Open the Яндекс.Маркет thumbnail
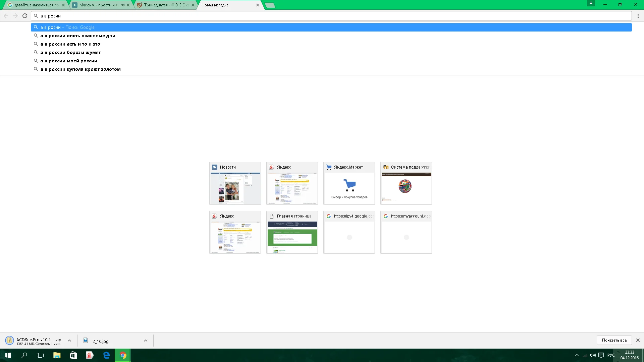The width and height of the screenshot is (644, 362). point(349,184)
